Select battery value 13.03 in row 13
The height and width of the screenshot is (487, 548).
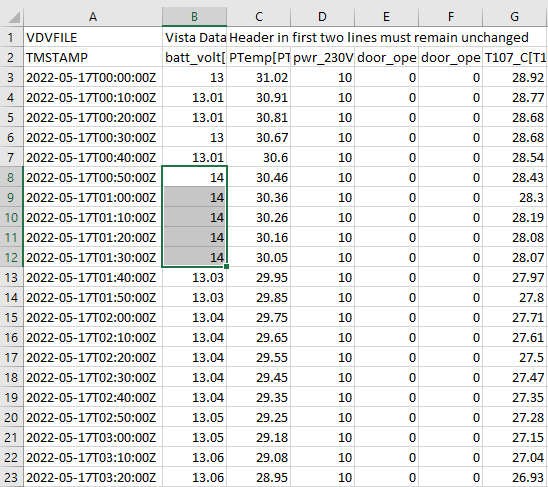195,278
